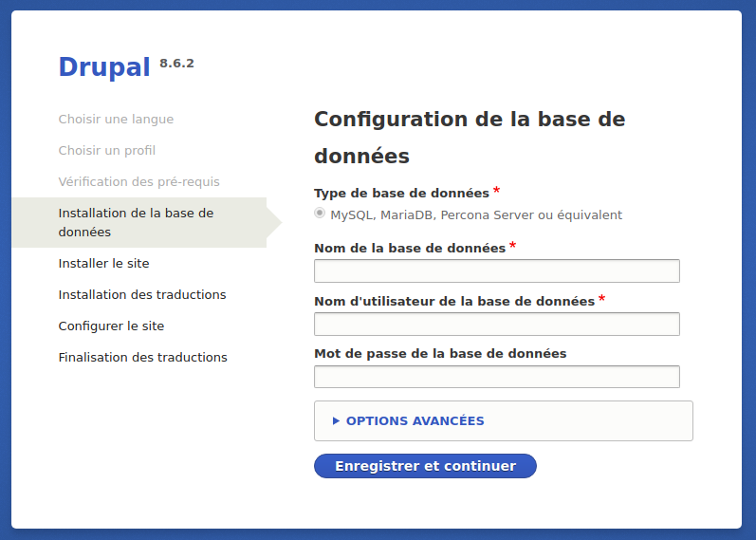Select the Finalisation des traductions step
756x540 pixels.
(x=142, y=357)
